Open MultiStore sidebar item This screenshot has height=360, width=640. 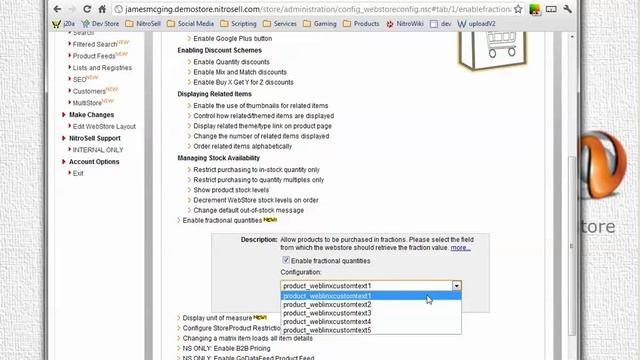87,103
